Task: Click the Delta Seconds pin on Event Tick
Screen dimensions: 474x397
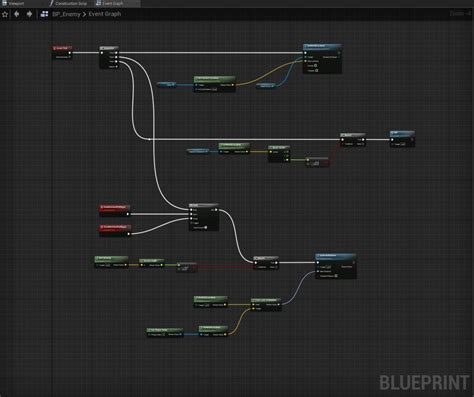Action: pyautogui.click(x=70, y=57)
